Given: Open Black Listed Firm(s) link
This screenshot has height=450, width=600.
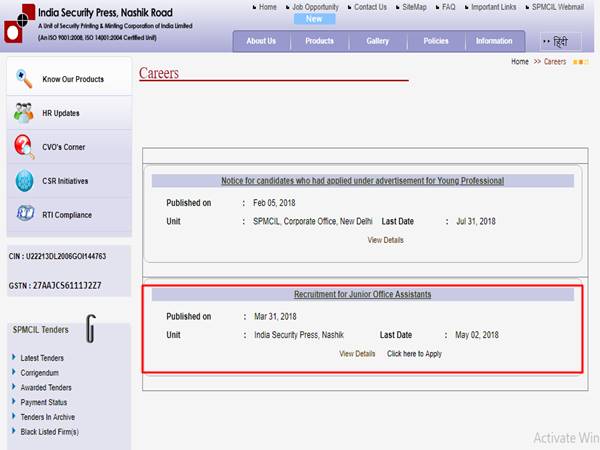Looking at the screenshot, I should (49, 432).
